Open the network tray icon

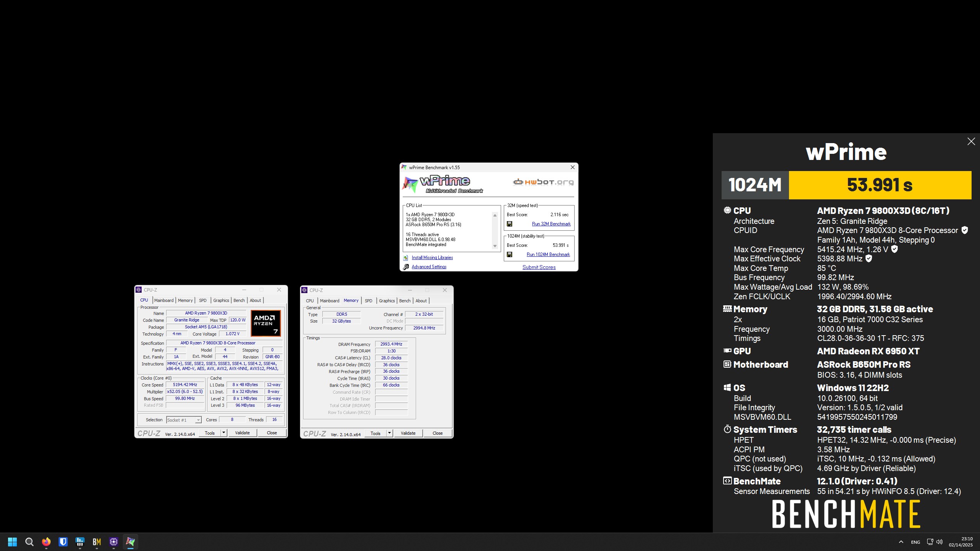pyautogui.click(x=930, y=542)
